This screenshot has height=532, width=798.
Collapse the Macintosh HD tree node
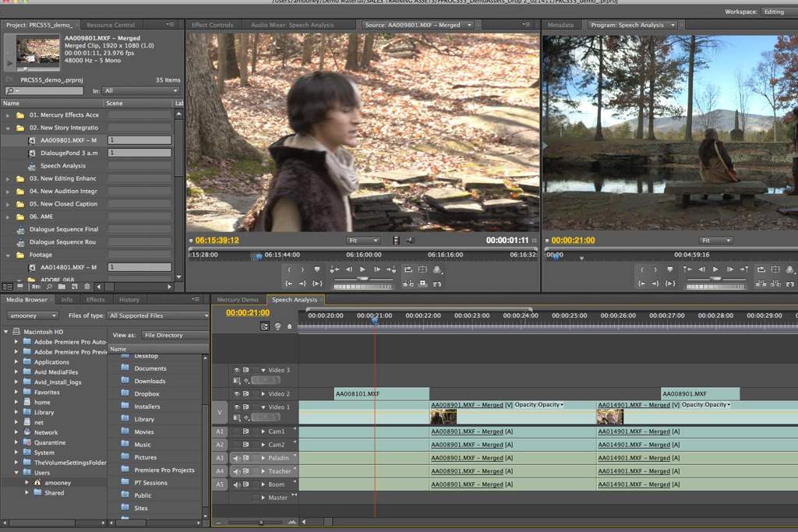[x=6, y=332]
